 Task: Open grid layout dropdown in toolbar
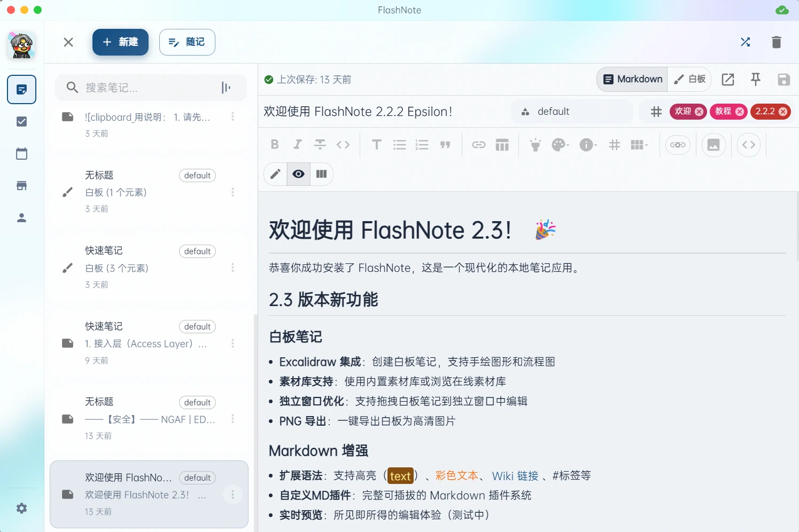[x=639, y=145]
